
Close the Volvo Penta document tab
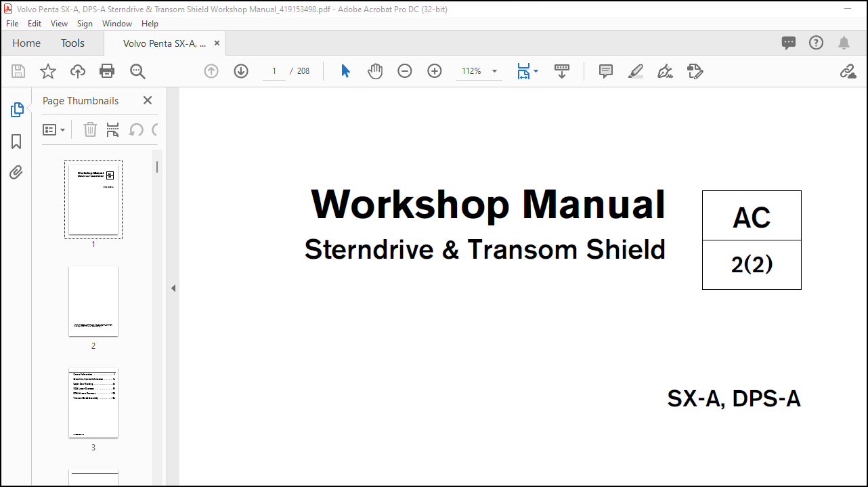(217, 43)
